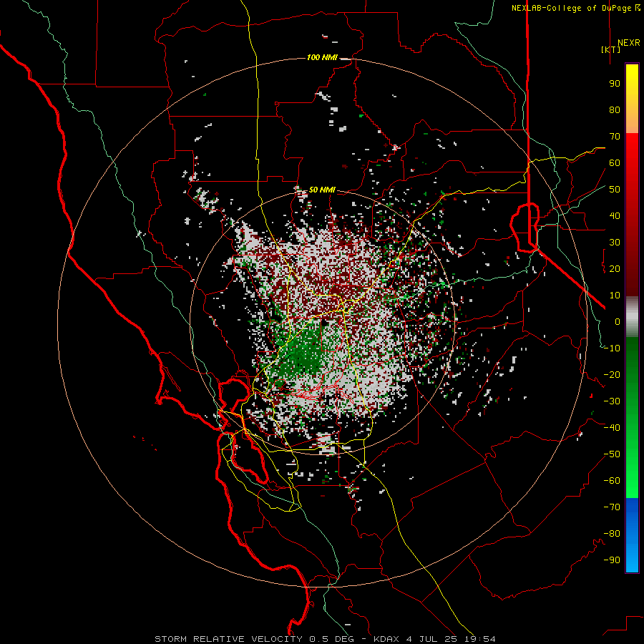Click the bright red color bar segment

632,154
